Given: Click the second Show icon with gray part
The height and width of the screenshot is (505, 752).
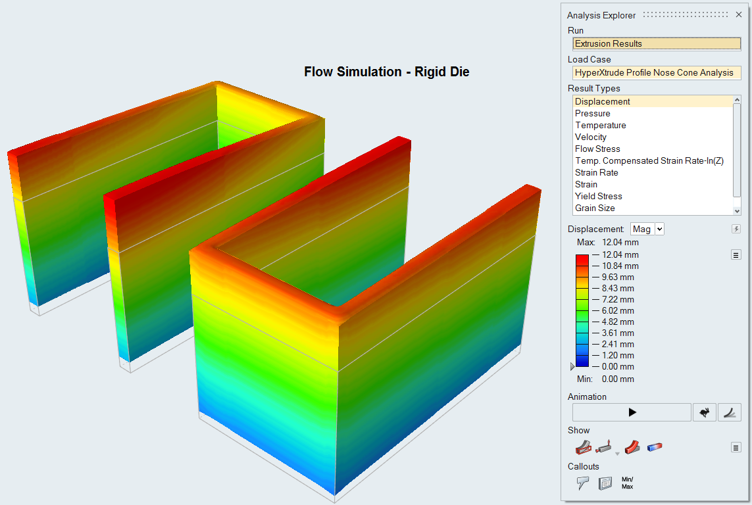Looking at the screenshot, I should click(x=604, y=447).
